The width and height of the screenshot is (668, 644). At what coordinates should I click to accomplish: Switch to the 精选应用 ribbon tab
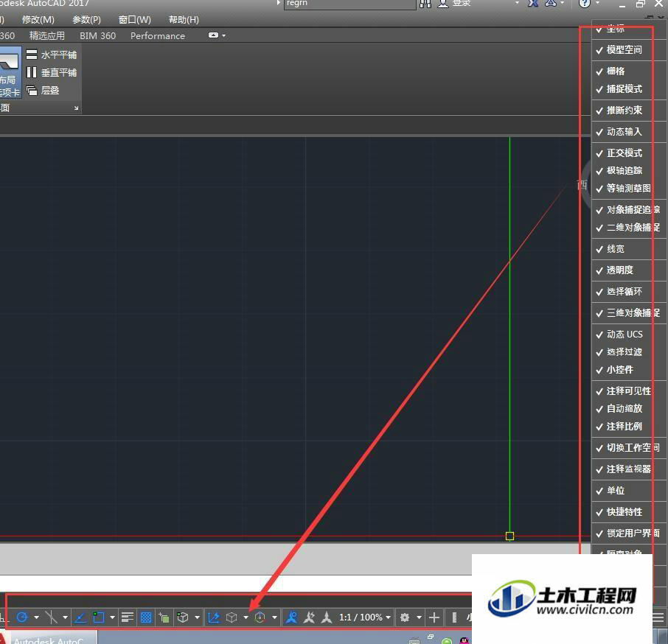[x=47, y=36]
